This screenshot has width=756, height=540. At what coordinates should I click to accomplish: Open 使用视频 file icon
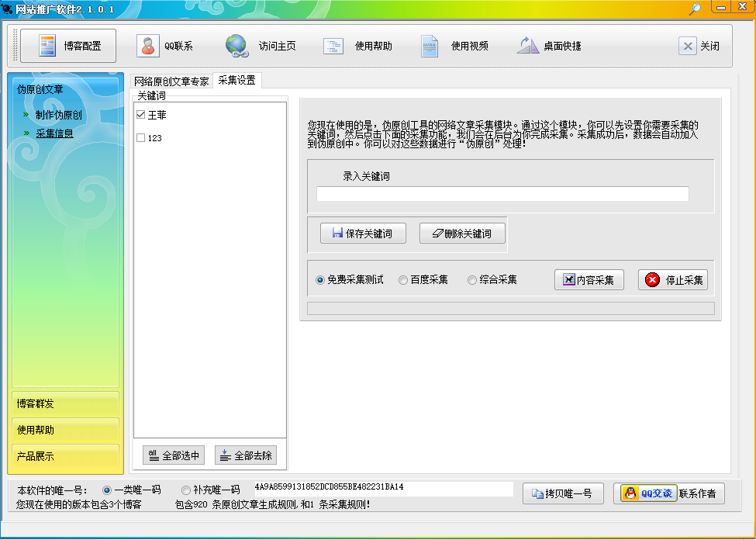(x=429, y=47)
